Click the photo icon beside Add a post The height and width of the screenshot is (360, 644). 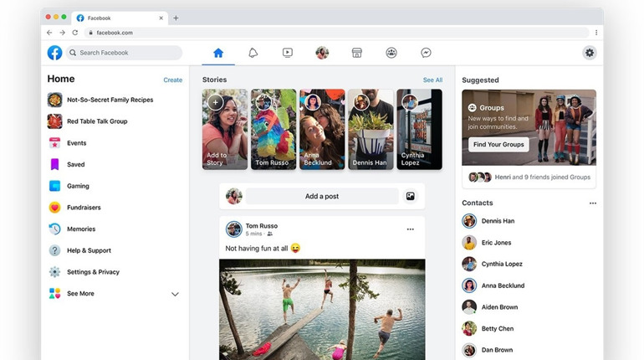pos(411,197)
